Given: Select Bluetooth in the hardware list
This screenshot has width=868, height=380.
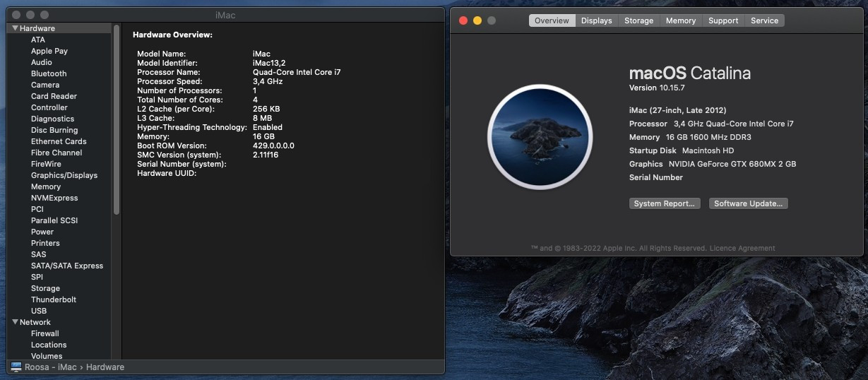Looking at the screenshot, I should [49, 73].
